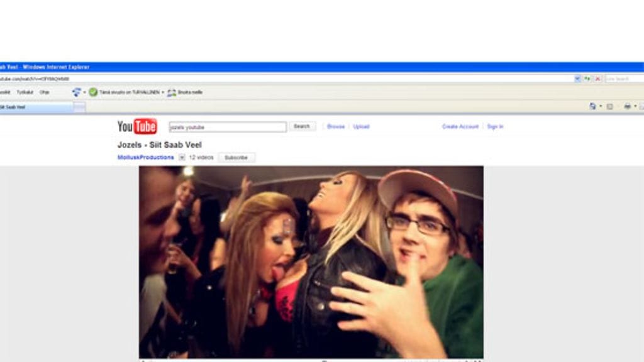Click the feeds icon in command bar
The height and width of the screenshot is (362, 644).
(609, 107)
